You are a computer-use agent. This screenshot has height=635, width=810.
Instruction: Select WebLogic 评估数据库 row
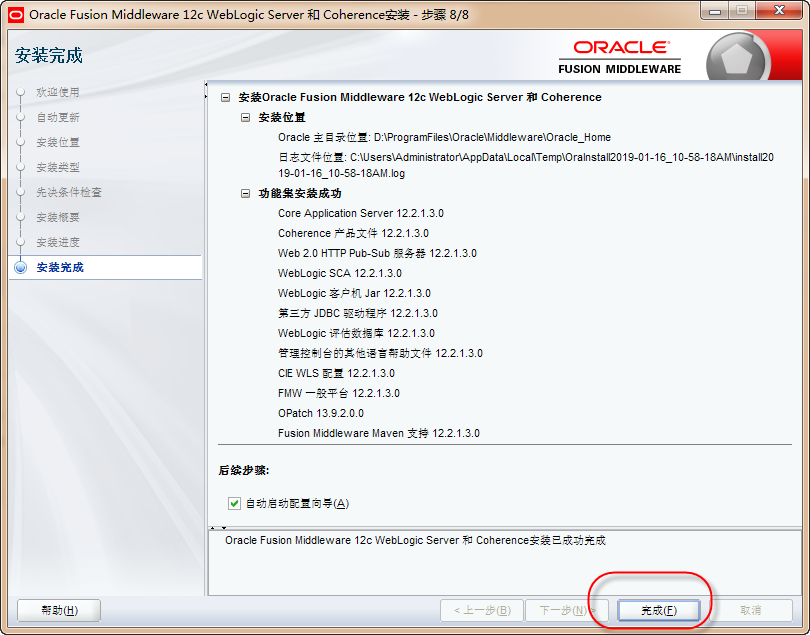pyautogui.click(x=356, y=333)
